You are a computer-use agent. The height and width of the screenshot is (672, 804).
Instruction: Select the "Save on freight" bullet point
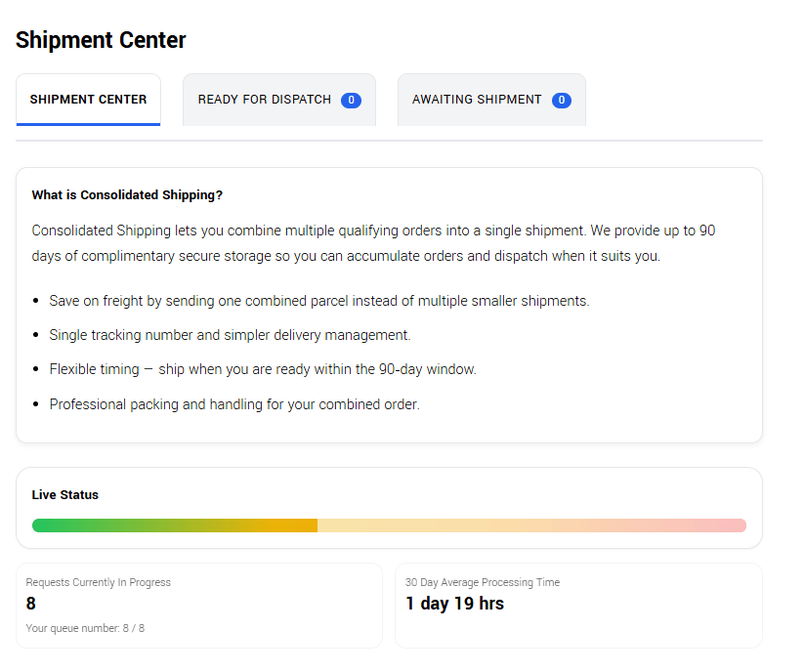tap(318, 301)
